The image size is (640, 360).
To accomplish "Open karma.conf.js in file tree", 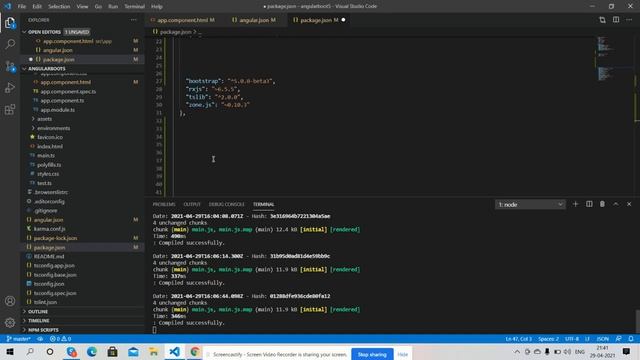I will [49, 229].
